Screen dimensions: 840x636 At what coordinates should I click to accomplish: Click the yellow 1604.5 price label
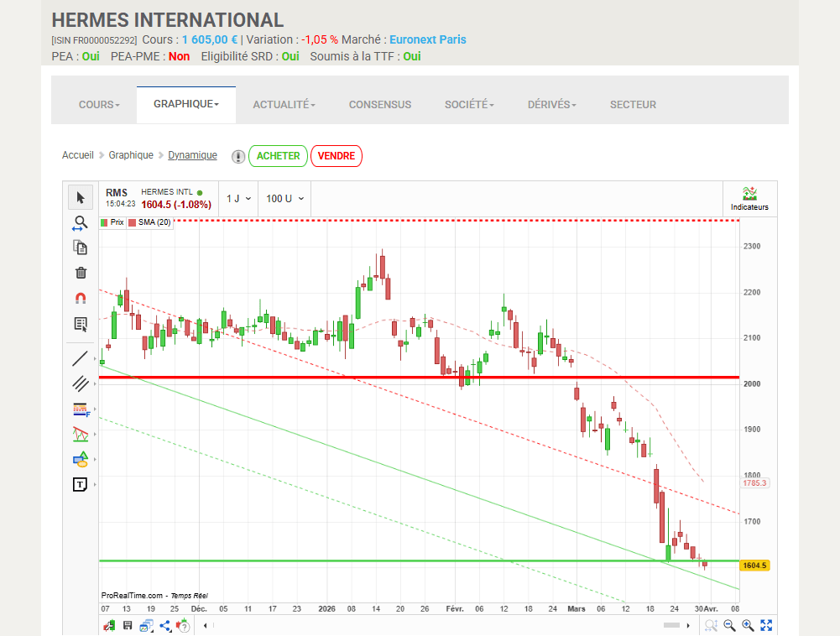coord(754,566)
